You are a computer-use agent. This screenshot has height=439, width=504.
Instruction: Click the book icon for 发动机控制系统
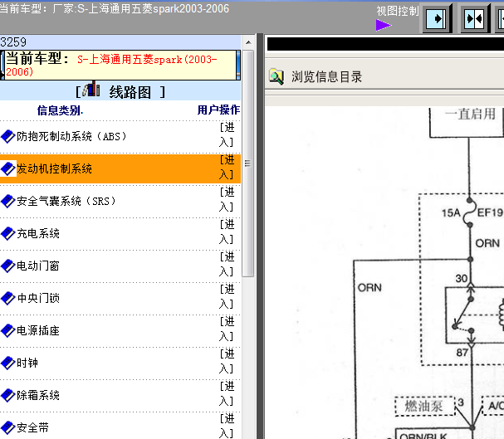coord(7,169)
